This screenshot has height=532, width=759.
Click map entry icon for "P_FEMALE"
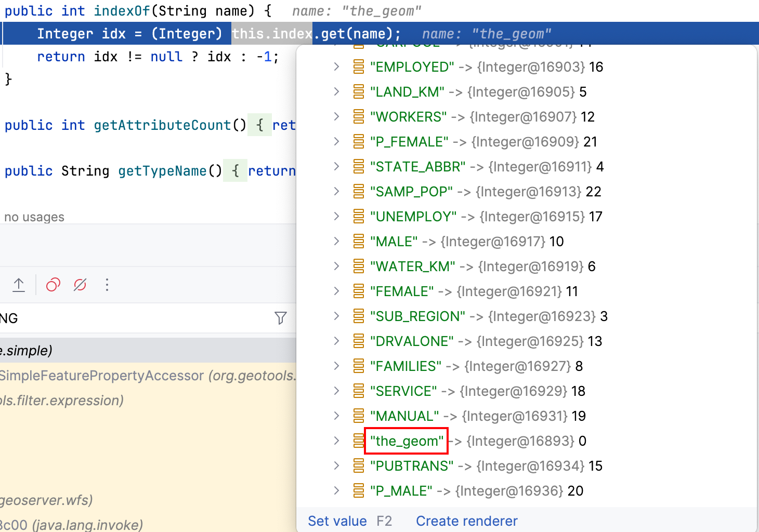359,142
